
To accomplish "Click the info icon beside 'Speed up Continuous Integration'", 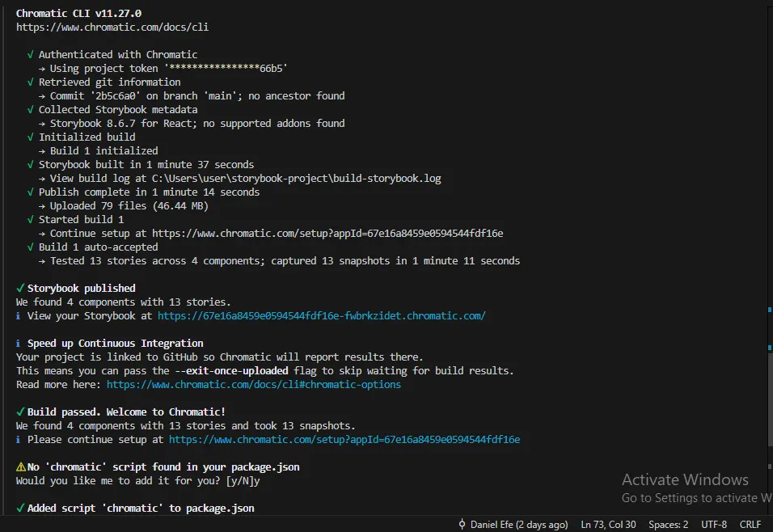I will 20,343.
